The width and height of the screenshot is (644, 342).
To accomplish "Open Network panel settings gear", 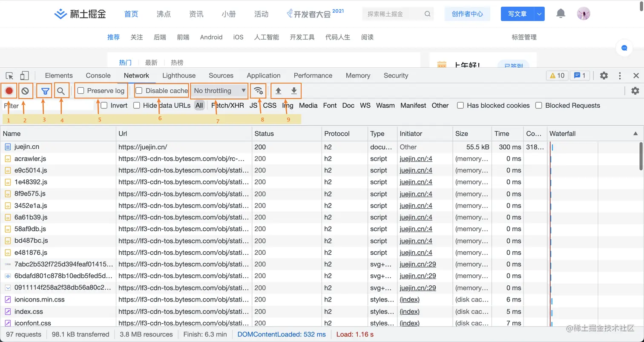I will click(635, 91).
